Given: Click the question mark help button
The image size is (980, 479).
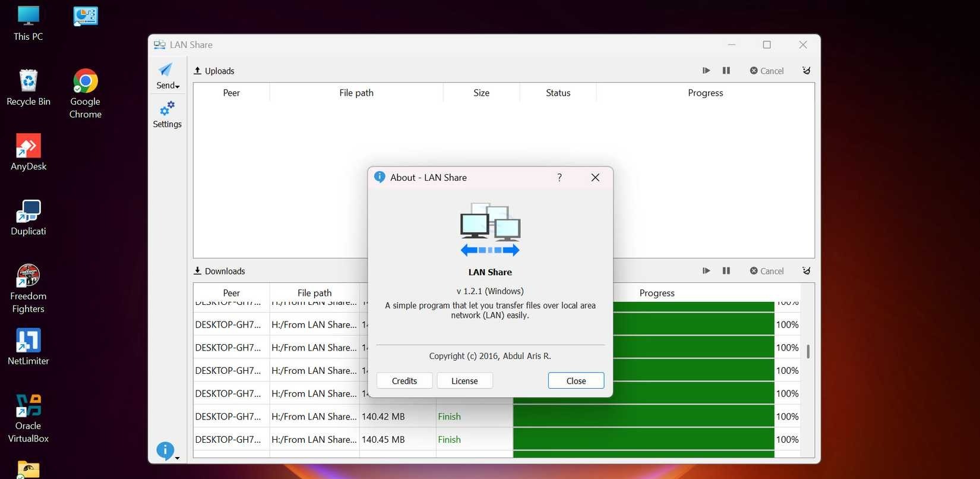Looking at the screenshot, I should (559, 178).
